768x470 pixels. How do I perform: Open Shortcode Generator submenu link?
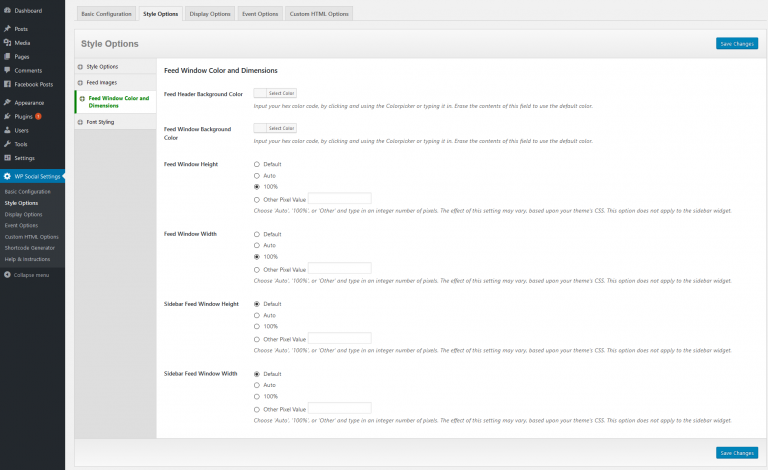30,247
